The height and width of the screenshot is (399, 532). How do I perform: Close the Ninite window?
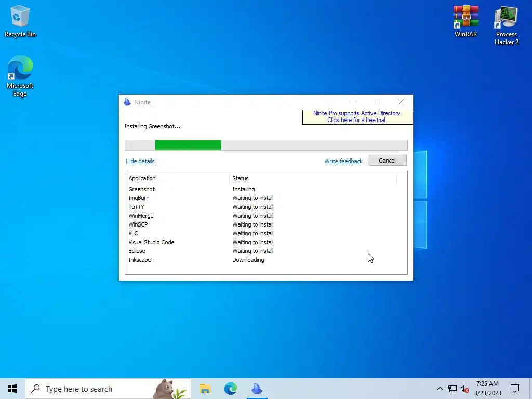click(401, 102)
